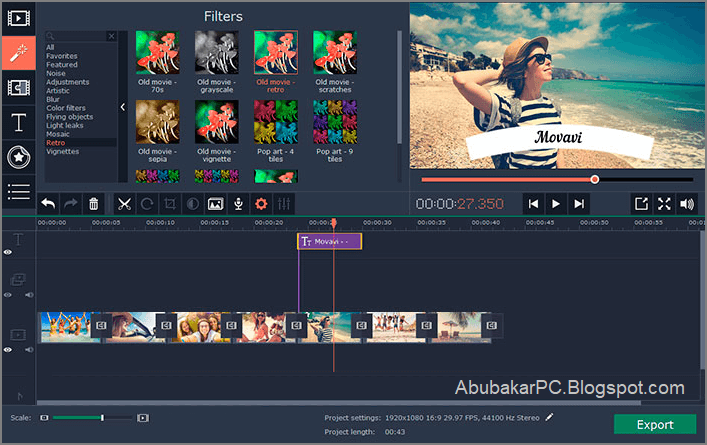This screenshot has width=707, height=445.
Task: Delete selected clip with trash icon
Action: 93,204
